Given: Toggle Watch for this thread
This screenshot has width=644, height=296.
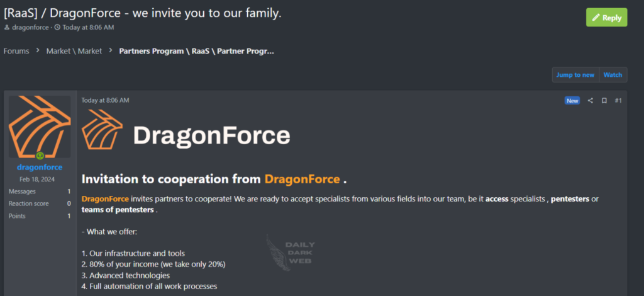Looking at the screenshot, I should [613, 75].
